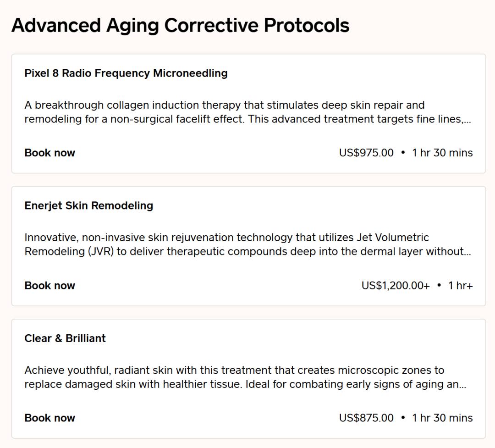Open the Clear & Brilliant service title
Screen dimensions: 495x448
click(x=65, y=338)
